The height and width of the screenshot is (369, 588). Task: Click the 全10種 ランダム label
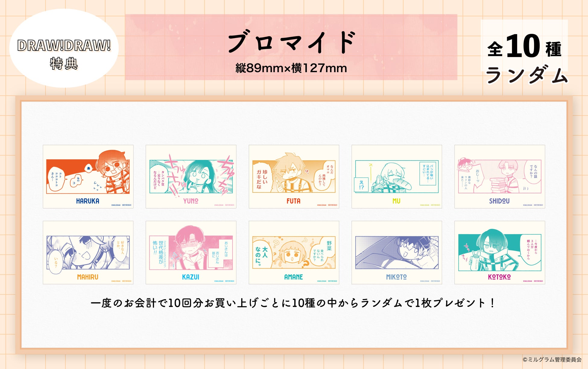click(526, 57)
